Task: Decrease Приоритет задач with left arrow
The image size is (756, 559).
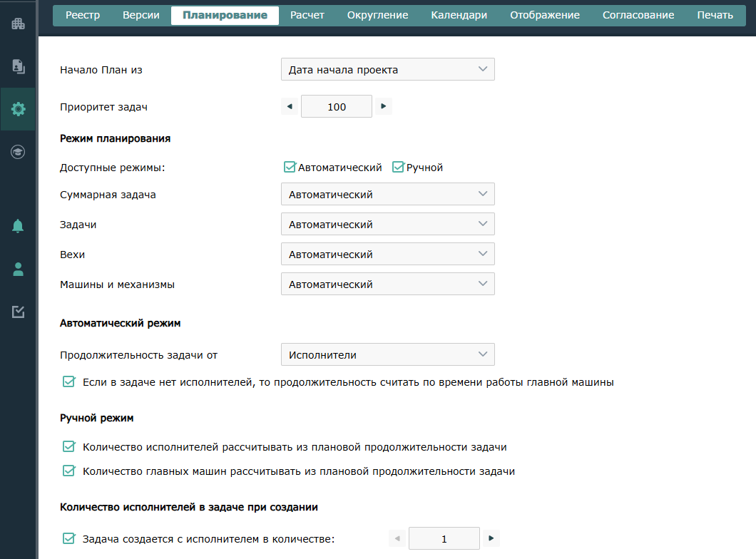Action: (x=290, y=107)
